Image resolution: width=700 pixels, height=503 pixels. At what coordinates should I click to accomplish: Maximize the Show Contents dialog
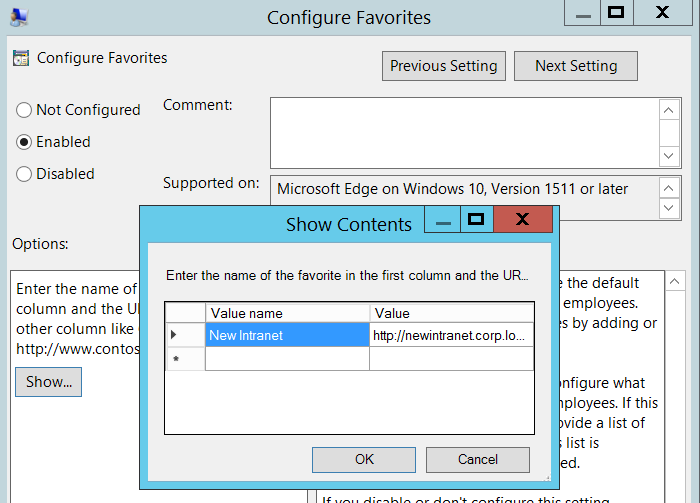click(476, 220)
